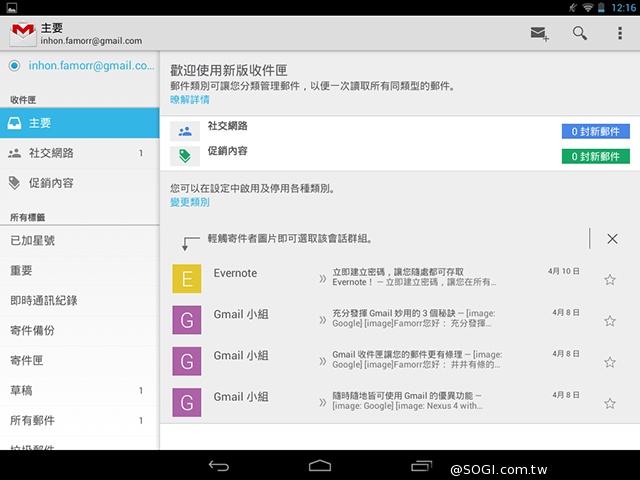
Task: Click the 變更類別 link
Action: coord(190,202)
